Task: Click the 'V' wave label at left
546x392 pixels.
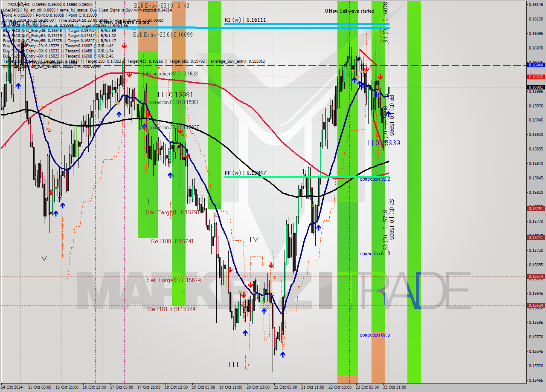Action: point(44,258)
